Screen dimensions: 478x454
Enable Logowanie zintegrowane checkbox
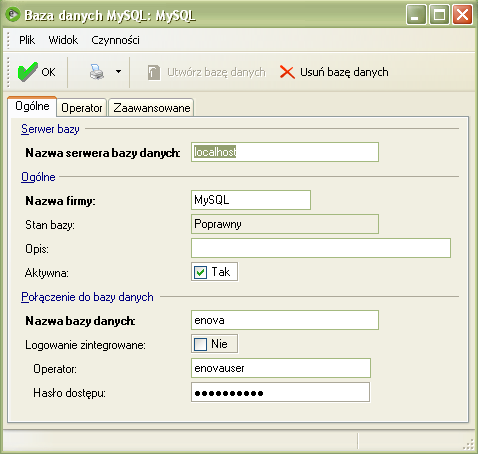pos(200,344)
